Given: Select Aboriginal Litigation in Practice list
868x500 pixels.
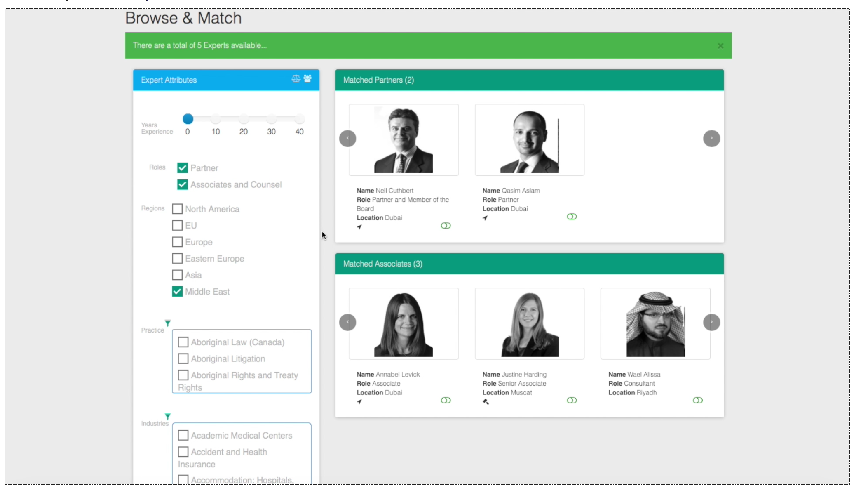Looking at the screenshot, I should pos(183,358).
